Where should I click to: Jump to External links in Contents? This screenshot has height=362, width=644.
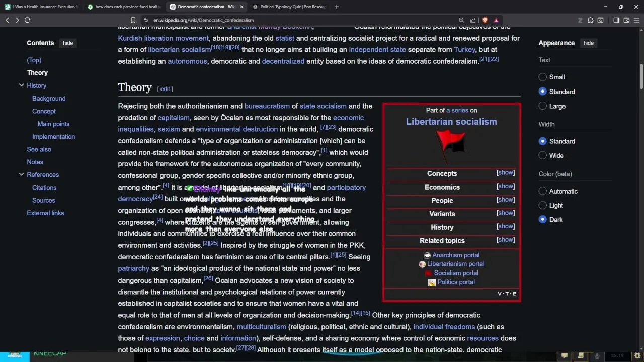[x=45, y=213]
